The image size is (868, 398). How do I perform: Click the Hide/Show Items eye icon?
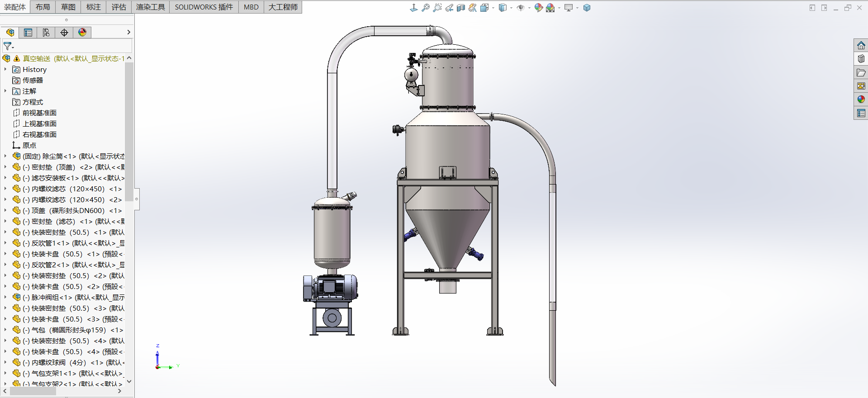click(x=521, y=8)
